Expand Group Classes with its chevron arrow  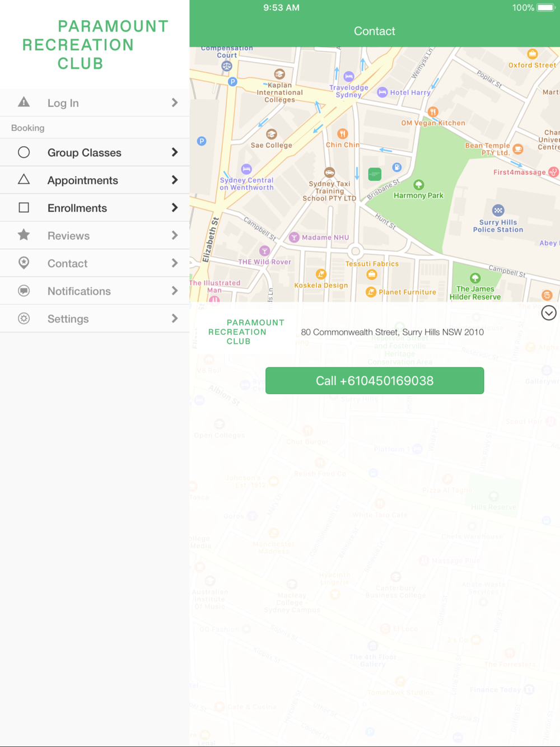[x=175, y=152]
